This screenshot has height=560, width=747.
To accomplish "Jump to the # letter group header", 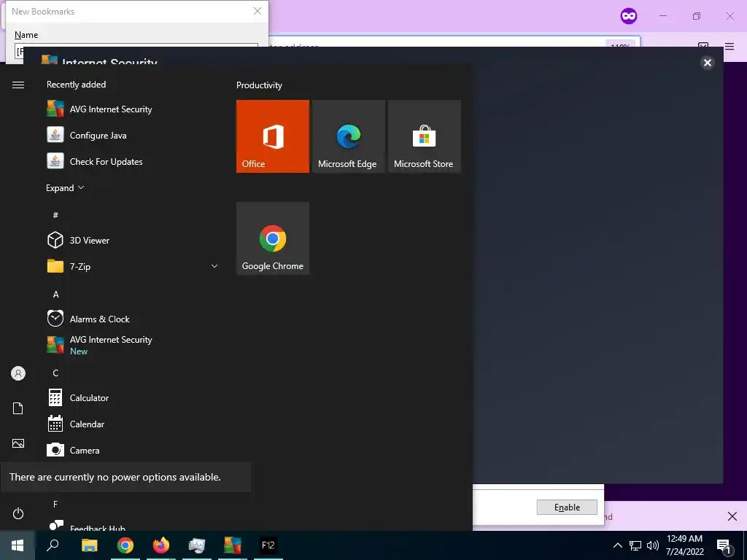I will pos(55,215).
